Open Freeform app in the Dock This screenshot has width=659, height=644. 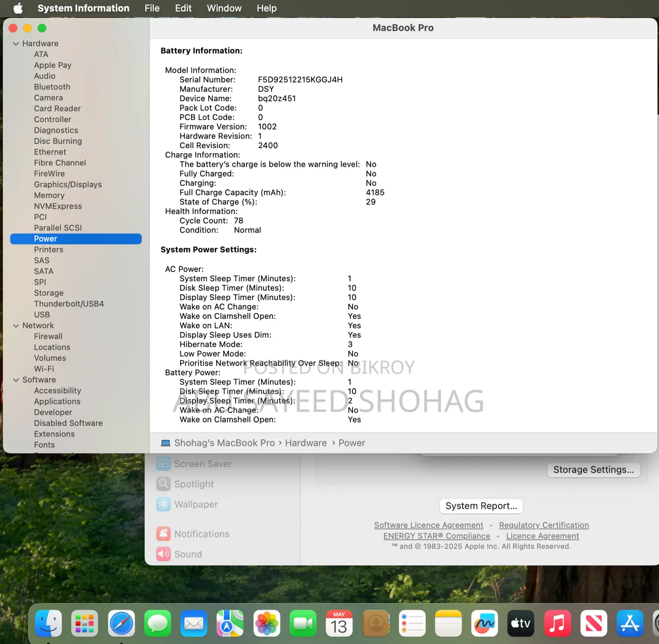pos(484,623)
